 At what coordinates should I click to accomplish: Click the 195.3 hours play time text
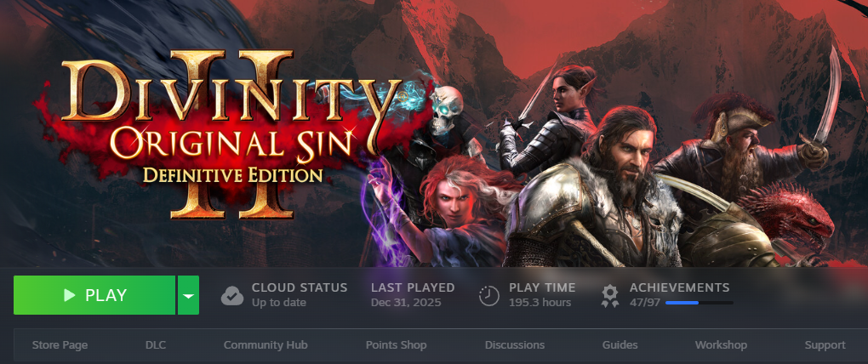540,303
